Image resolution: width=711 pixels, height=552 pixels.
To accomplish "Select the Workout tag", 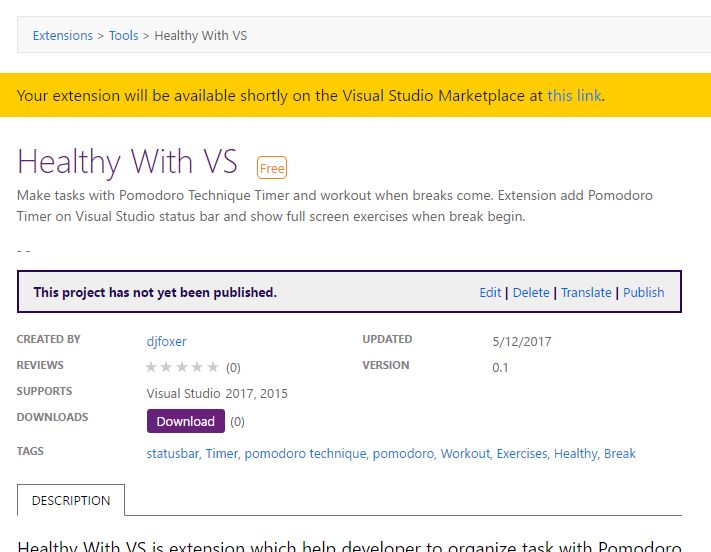I will [465, 454].
